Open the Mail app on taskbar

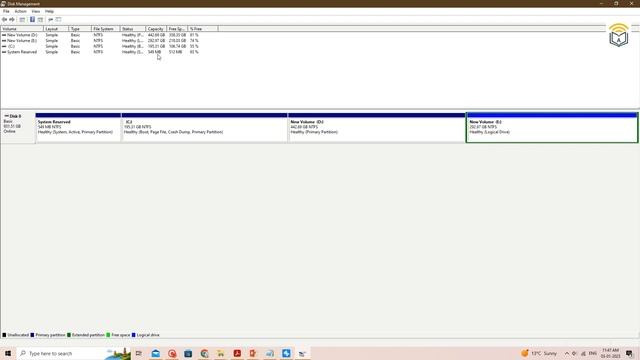[156, 353]
